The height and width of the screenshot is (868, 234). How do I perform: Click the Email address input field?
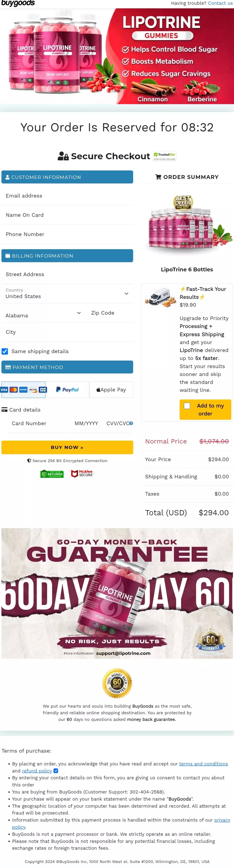pyautogui.click(x=67, y=196)
